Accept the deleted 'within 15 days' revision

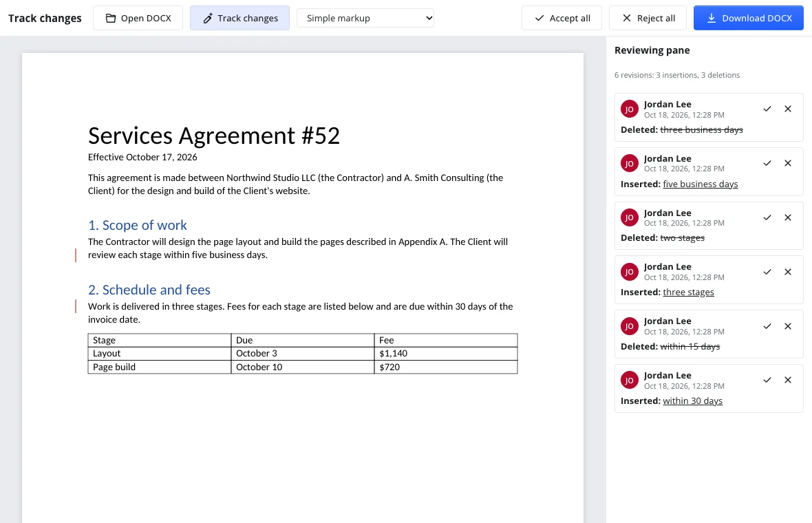point(767,326)
